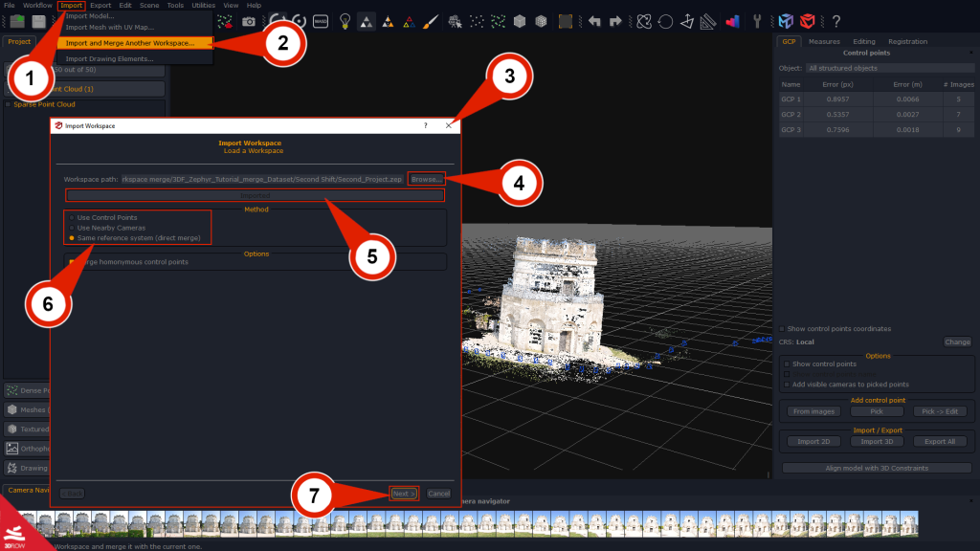This screenshot has height=551, width=980.
Task: Click the solid grey cube mesh icon
Action: pyautogui.click(x=520, y=21)
